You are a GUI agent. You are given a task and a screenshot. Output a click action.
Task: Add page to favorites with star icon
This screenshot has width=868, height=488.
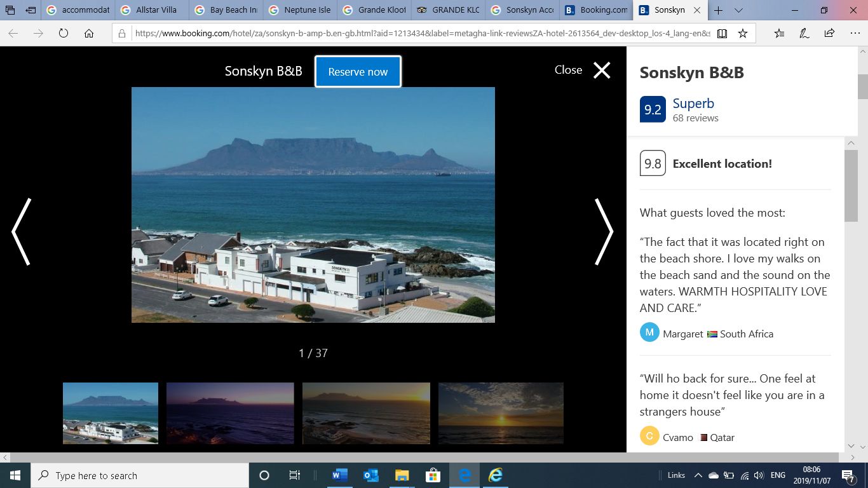pos(742,34)
